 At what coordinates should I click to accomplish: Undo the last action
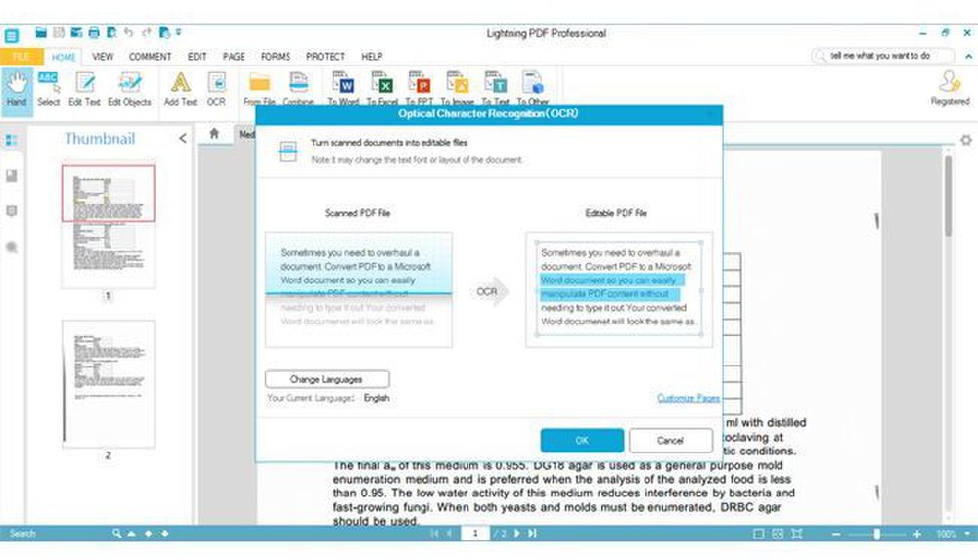coord(128,32)
